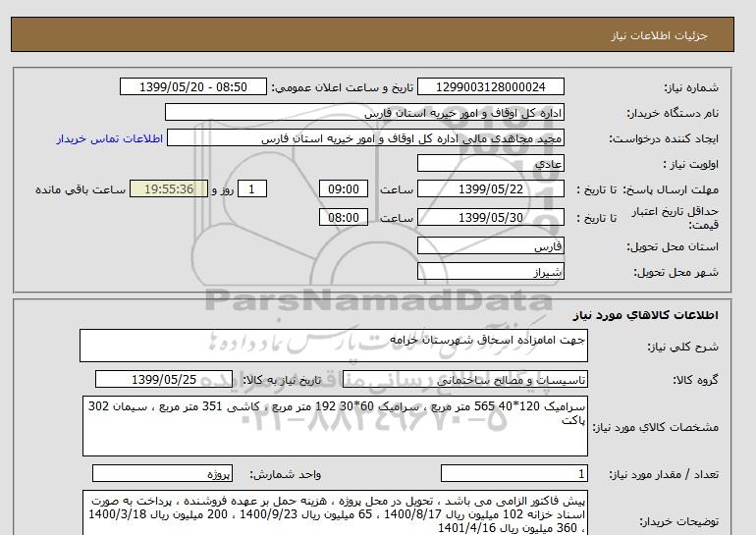Click the توضیحات خریدار label

(x=678, y=521)
